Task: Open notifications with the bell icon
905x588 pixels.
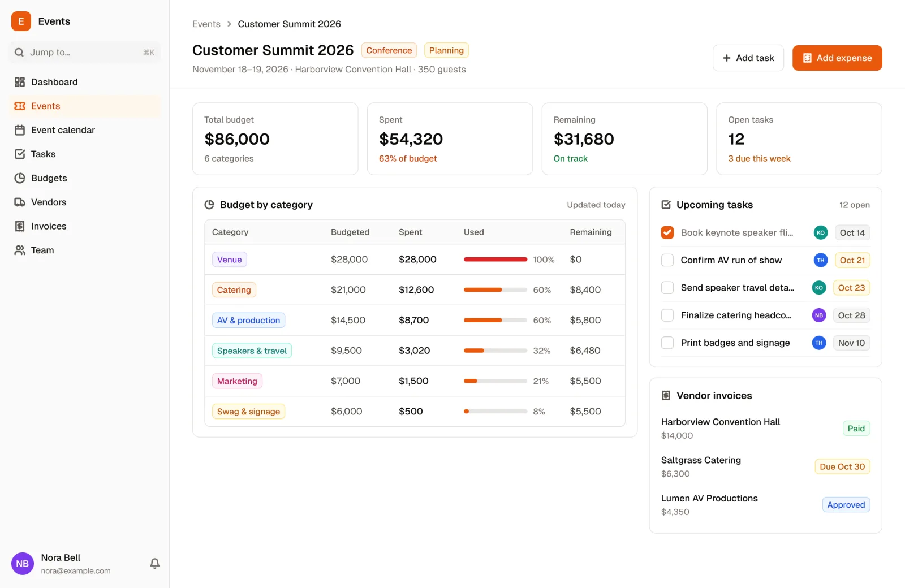Action: (x=154, y=564)
